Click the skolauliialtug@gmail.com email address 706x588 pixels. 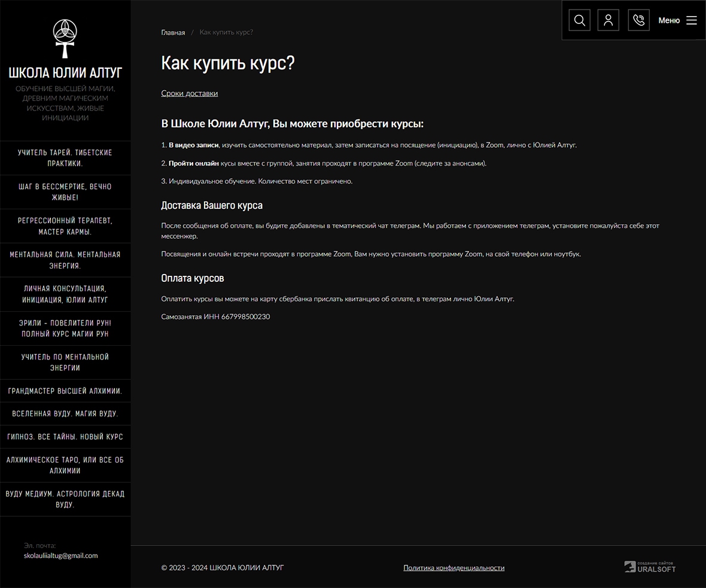[60, 555]
